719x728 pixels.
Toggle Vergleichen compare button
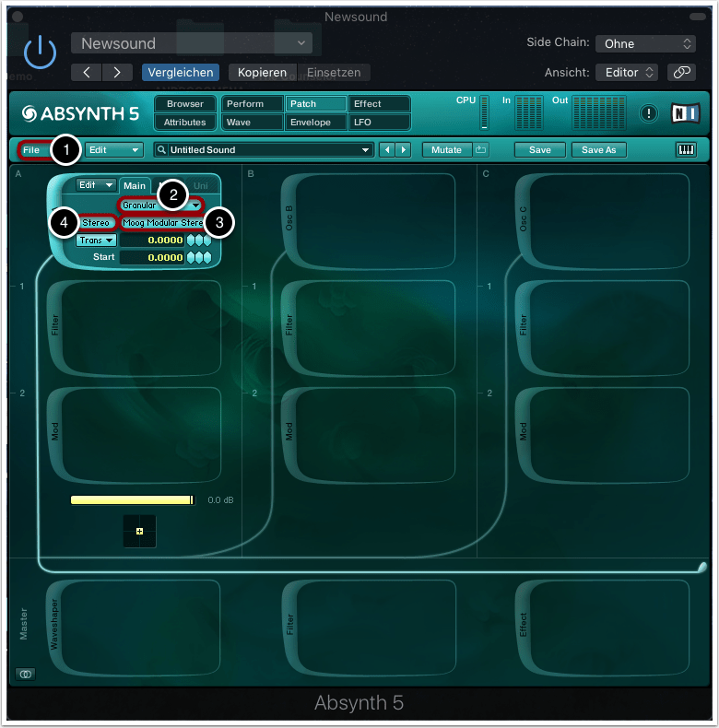tap(181, 73)
